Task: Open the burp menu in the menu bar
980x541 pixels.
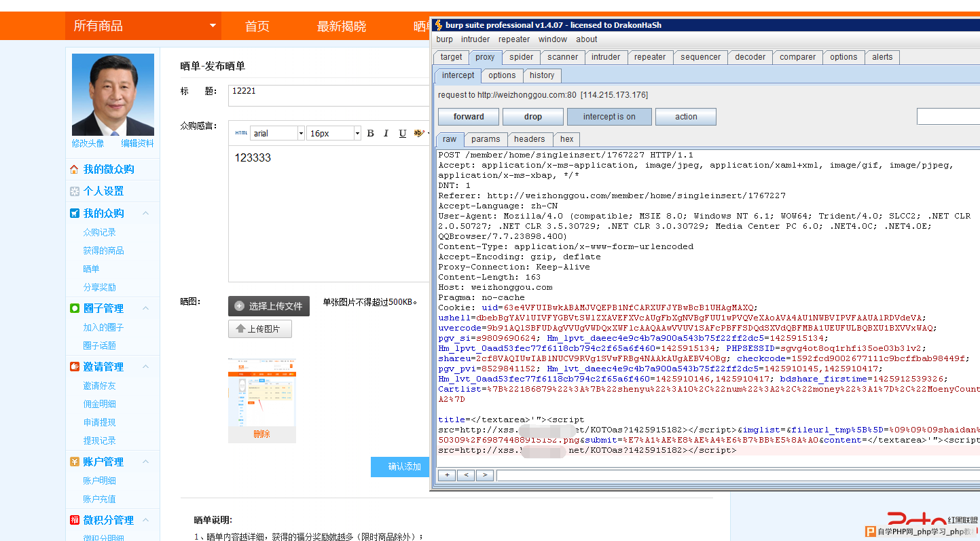Action: [x=445, y=39]
